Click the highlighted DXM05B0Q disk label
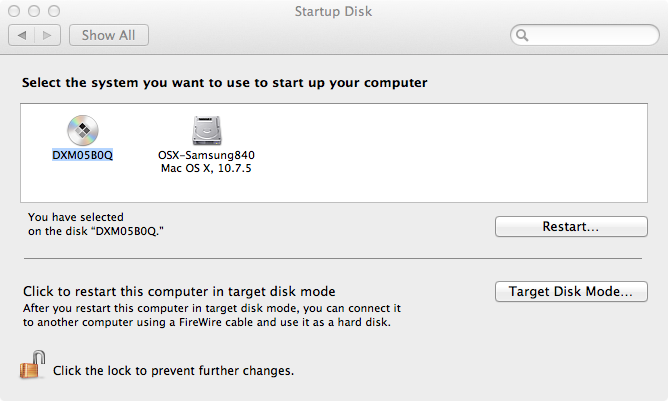 [x=82, y=156]
